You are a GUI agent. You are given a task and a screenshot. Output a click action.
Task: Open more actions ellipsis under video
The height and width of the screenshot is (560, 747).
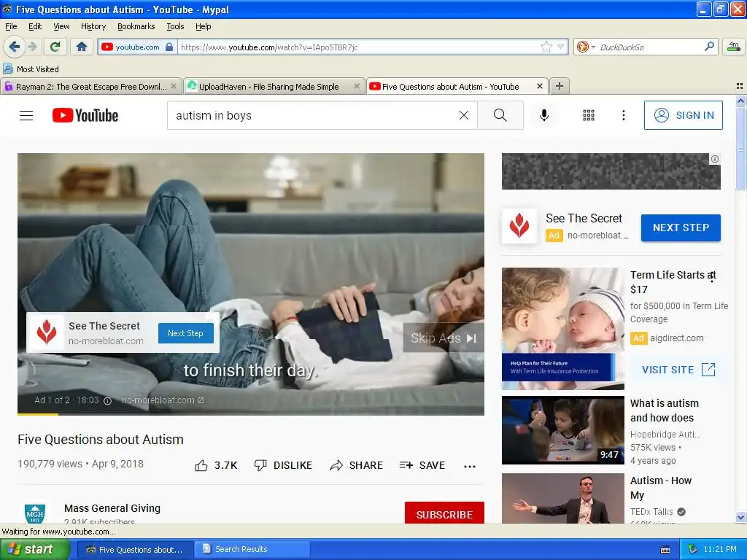point(470,466)
